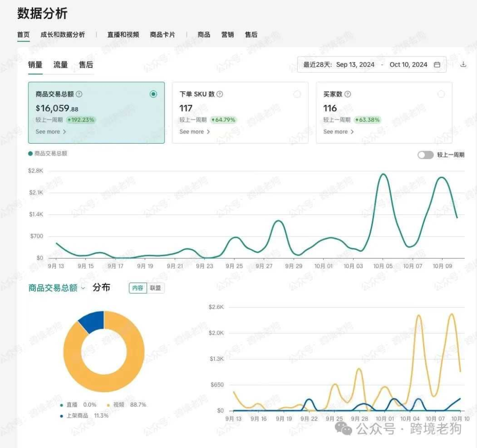Click help icon next to 商品交易总额
Image resolution: width=477 pixels, height=448 pixels.
tap(79, 94)
